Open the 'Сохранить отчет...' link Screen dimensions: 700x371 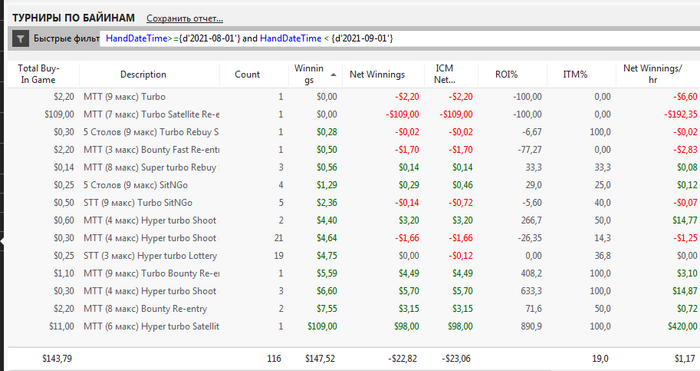[x=185, y=19]
